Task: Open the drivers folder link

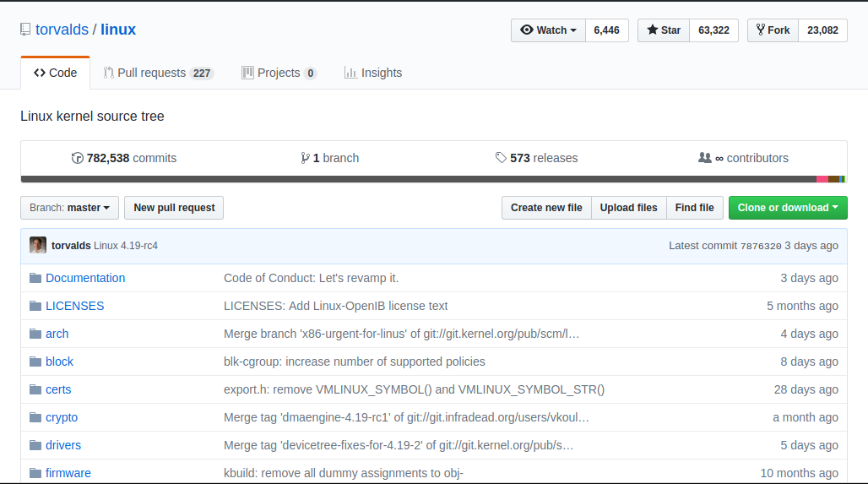Action: [63, 444]
